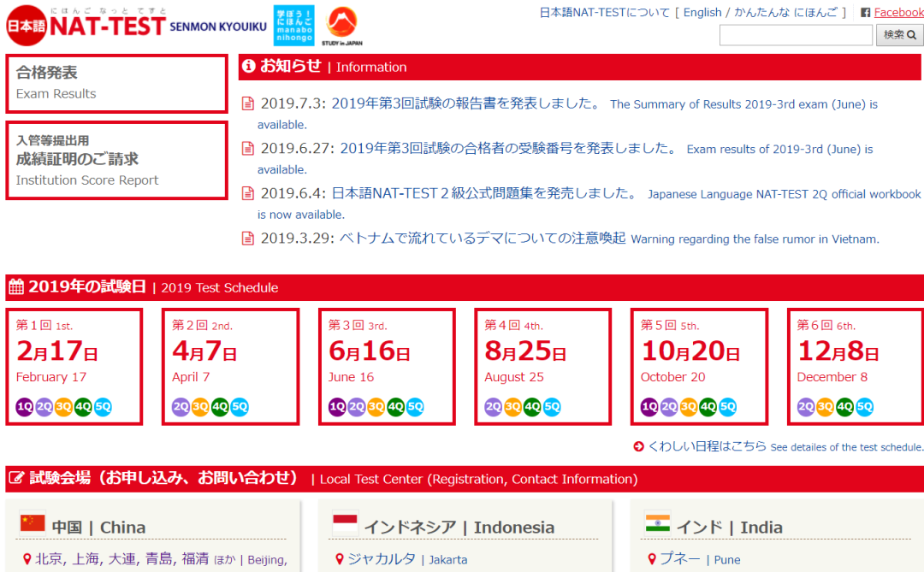Image resolution: width=924 pixels, height=572 pixels.
Task: Click the 2019 Test Schedule section header
Action: pyautogui.click(x=465, y=287)
